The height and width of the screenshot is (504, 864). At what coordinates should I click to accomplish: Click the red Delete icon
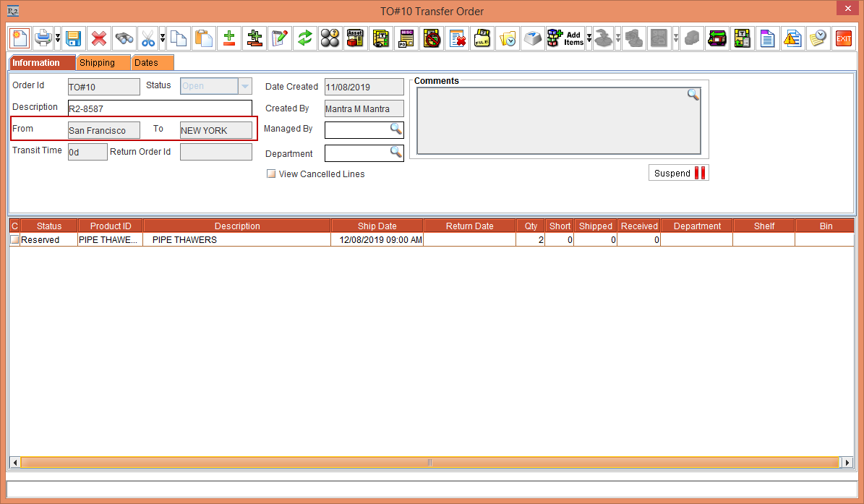tap(98, 38)
